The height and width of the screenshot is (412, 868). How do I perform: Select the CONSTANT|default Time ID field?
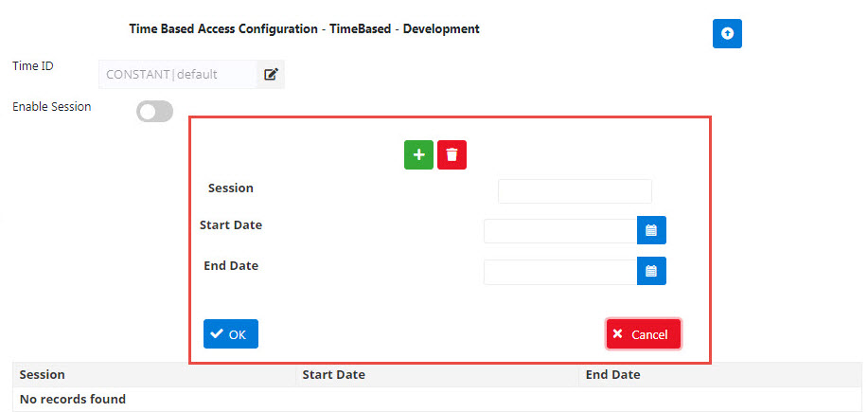(178, 74)
